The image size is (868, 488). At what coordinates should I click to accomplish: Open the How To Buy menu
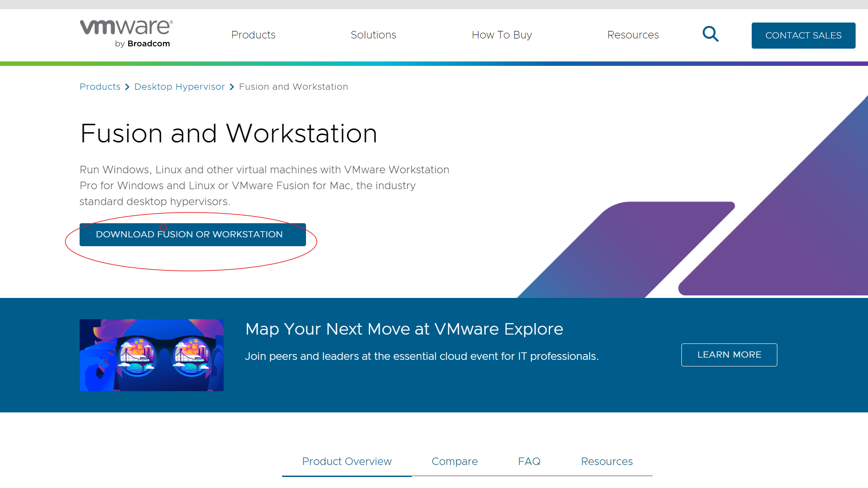pyautogui.click(x=502, y=35)
